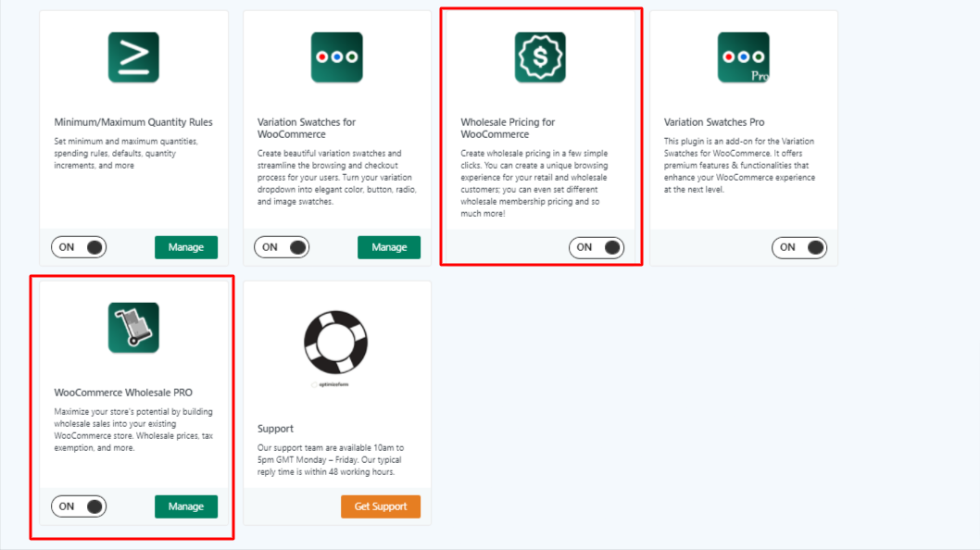Open Manage for Variation Swatches for WooCommerce
The height and width of the screenshot is (550, 980).
point(389,247)
